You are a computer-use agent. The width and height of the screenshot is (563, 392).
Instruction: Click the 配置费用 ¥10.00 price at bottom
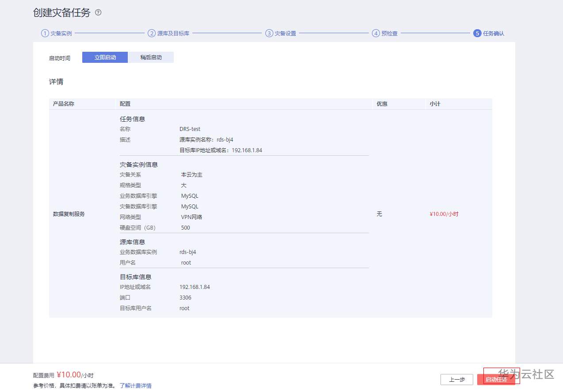69,375
